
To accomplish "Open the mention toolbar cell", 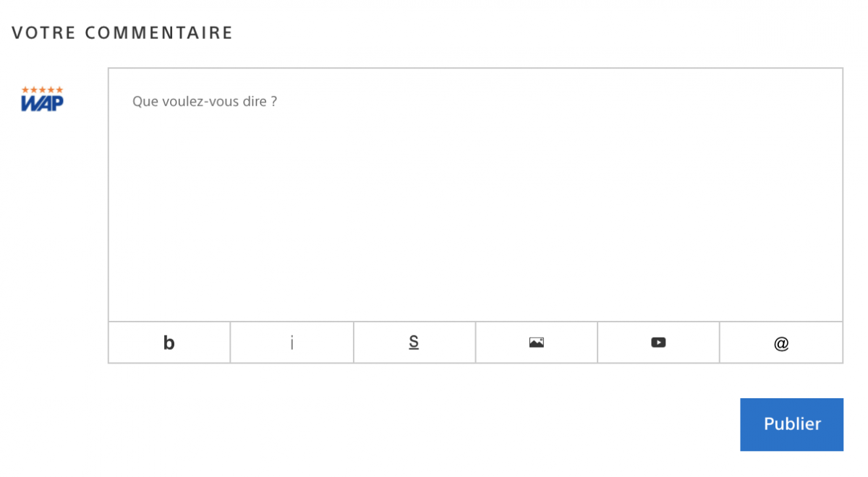I will pyautogui.click(x=781, y=343).
